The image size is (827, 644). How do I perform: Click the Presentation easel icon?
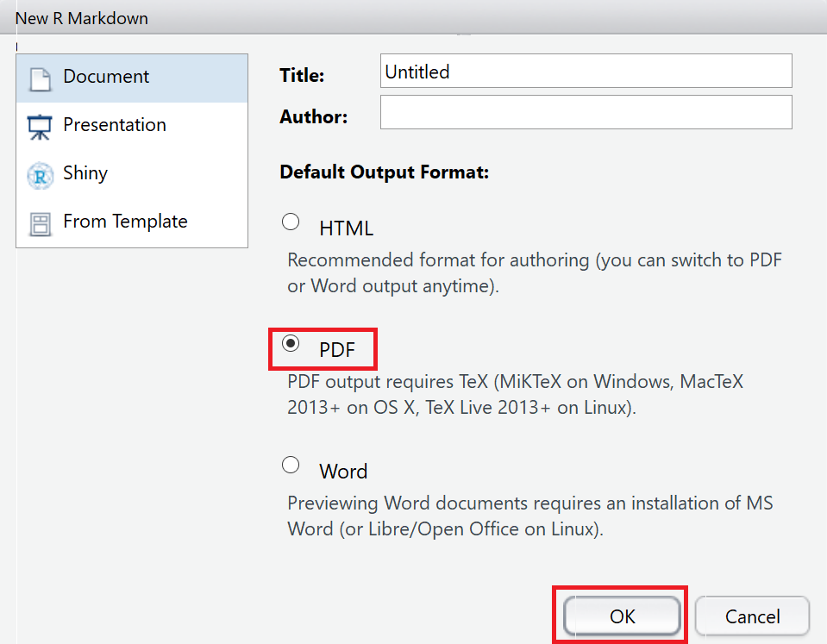[40, 127]
